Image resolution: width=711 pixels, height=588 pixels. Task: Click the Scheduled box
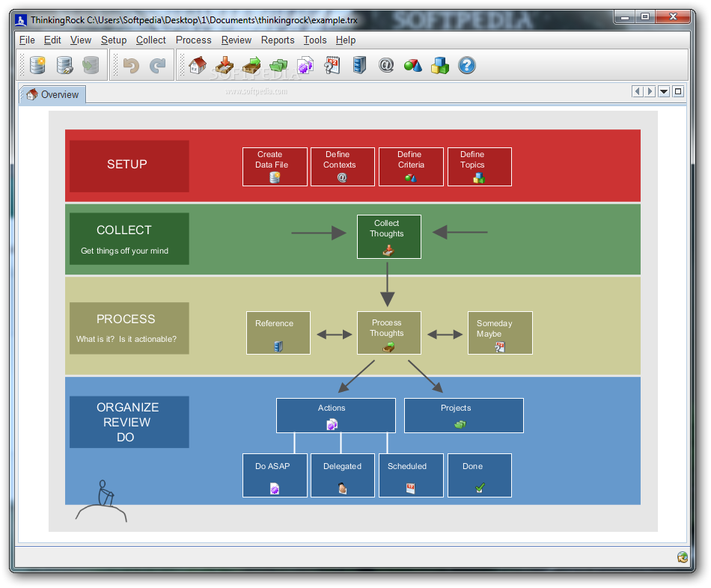click(411, 476)
